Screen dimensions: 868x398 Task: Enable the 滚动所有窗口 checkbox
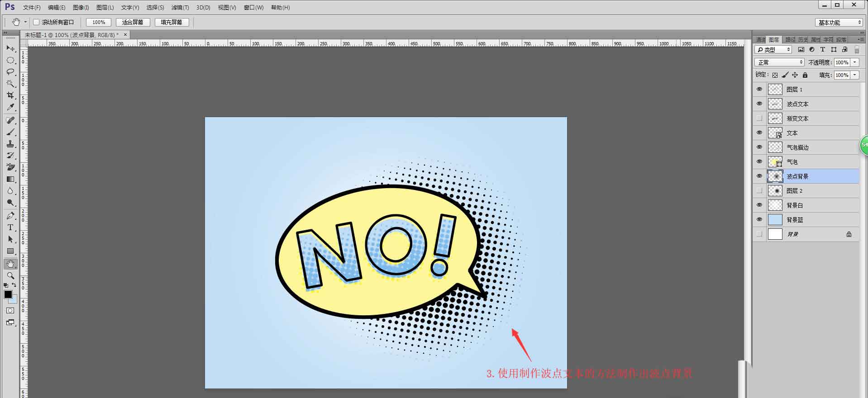pos(36,22)
